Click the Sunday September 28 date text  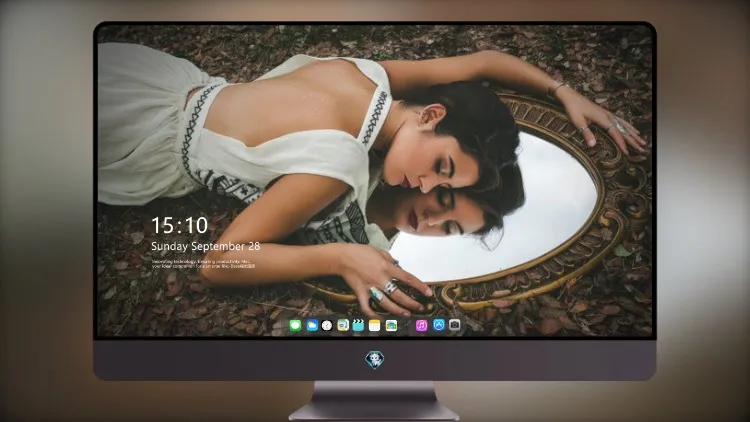[x=206, y=246]
